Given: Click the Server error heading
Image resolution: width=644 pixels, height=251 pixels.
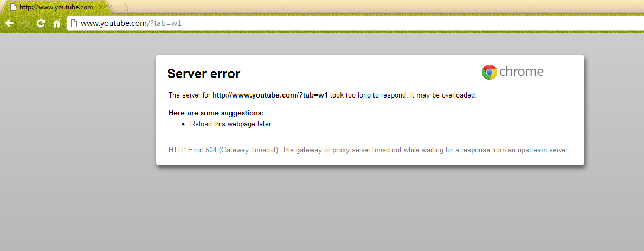Looking at the screenshot, I should coord(204,74).
